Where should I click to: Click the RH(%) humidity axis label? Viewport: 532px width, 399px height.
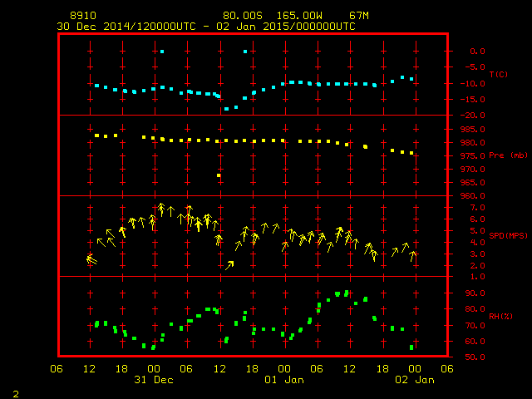coord(500,316)
